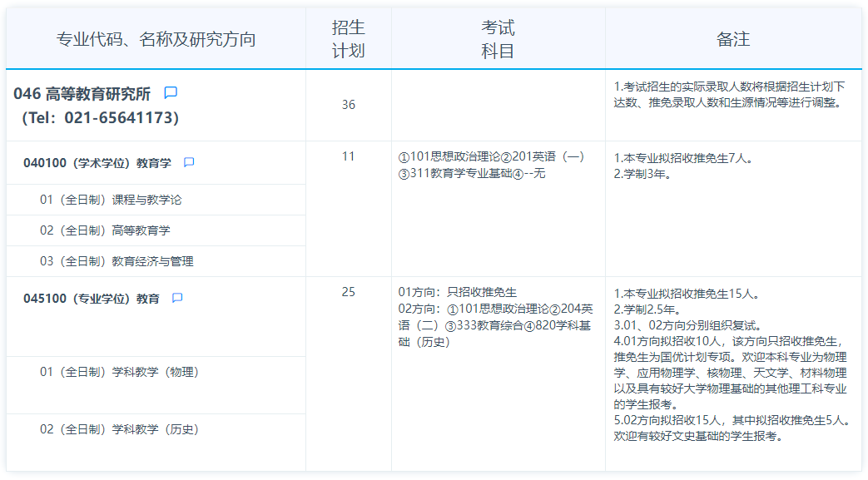Select direction 01 学科教学（物理）
Image resolution: width=868 pixels, height=480 pixels.
[119, 372]
